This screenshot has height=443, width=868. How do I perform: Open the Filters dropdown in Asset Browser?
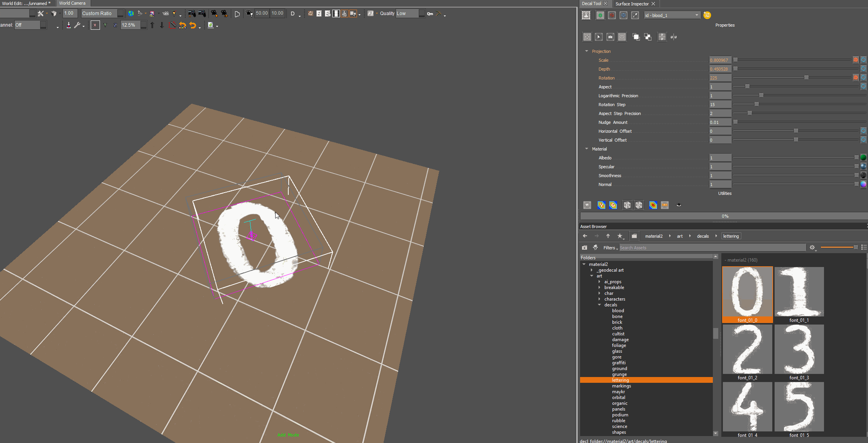tap(611, 248)
